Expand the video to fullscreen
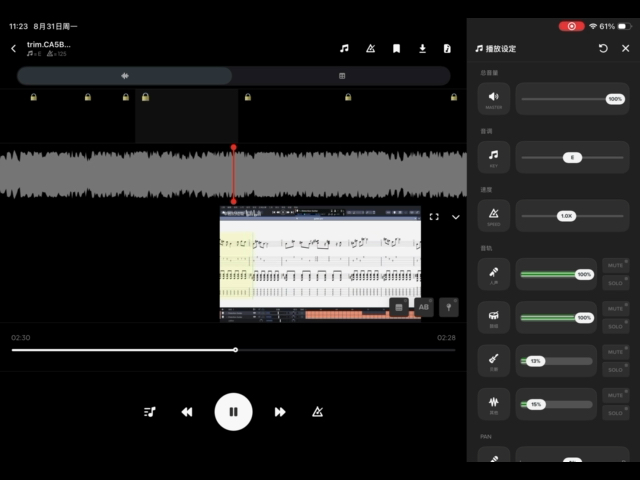Screen dimensions: 640x480 click(434, 217)
